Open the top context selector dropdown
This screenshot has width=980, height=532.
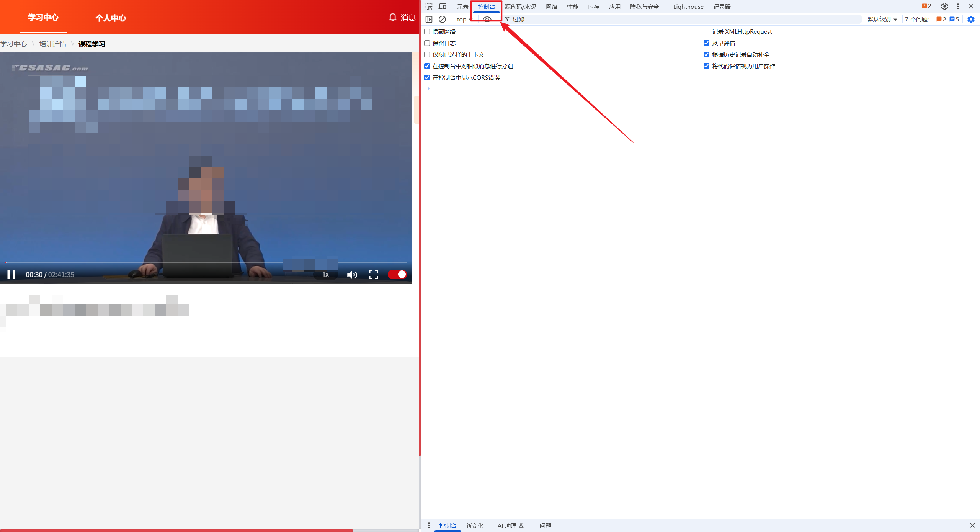[464, 19]
